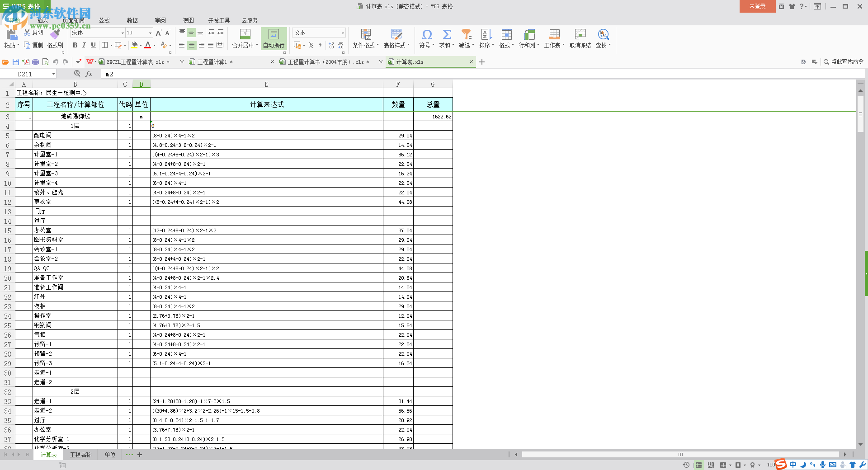868x470 pixels.
Task: Expand the font size dropdown
Action: click(150, 33)
